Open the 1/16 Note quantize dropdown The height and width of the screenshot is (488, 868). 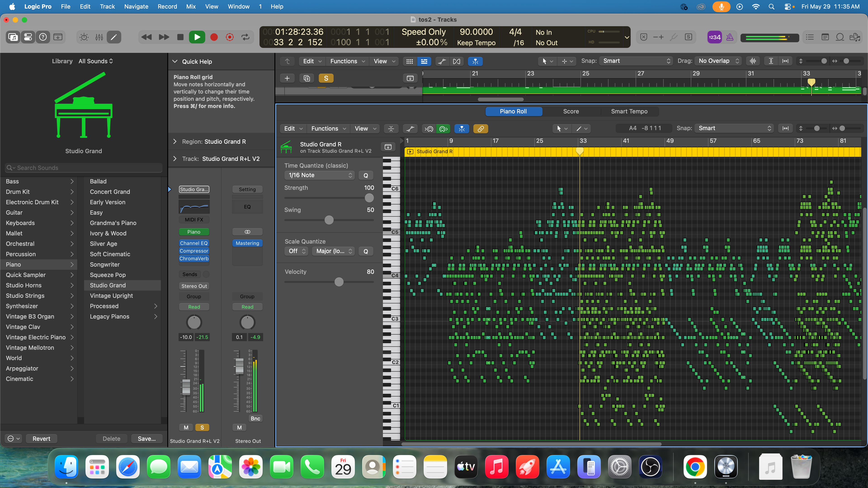(x=319, y=175)
